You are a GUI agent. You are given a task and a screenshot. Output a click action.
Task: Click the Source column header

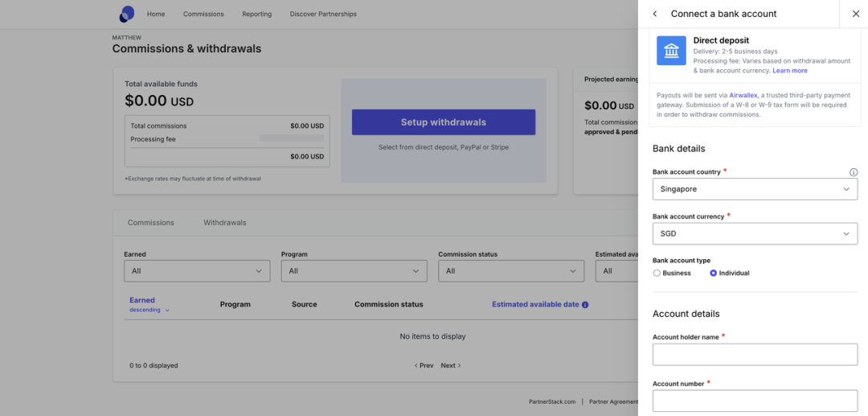point(305,304)
